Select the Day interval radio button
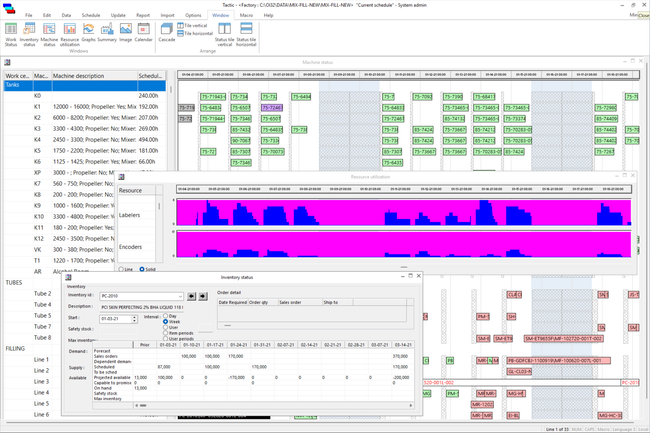The image size is (650, 433). 166,316
